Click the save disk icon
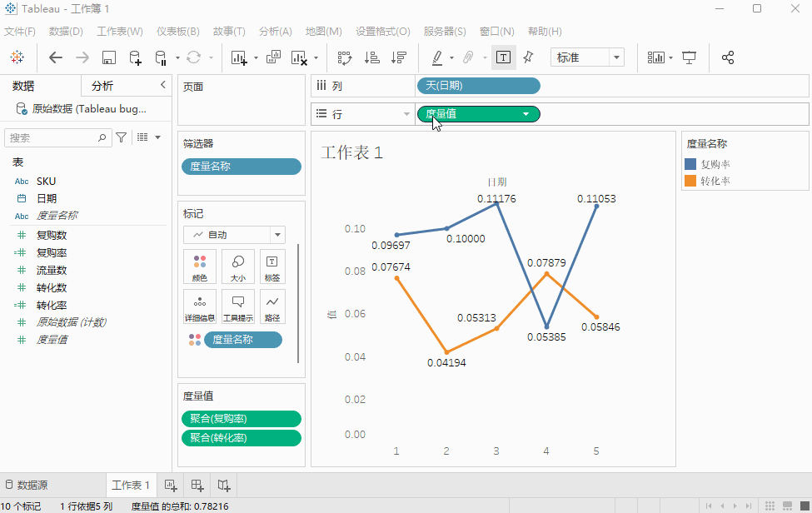 [109, 57]
